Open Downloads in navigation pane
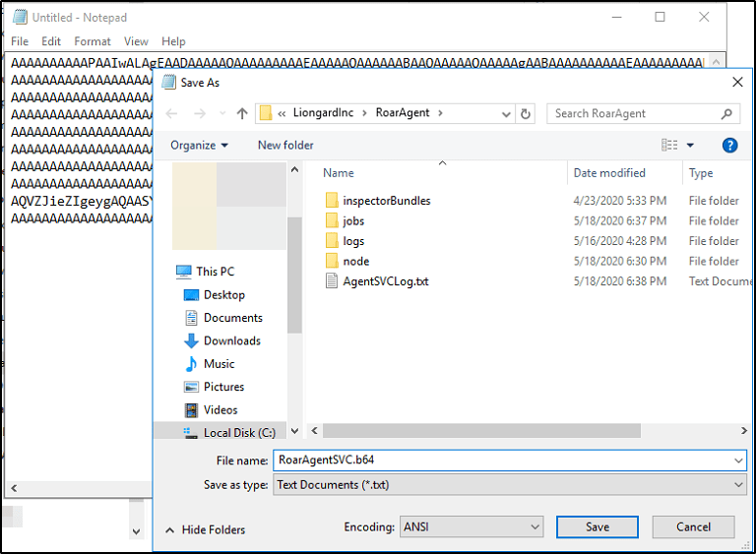Image resolution: width=756 pixels, height=554 pixels. pyautogui.click(x=231, y=340)
